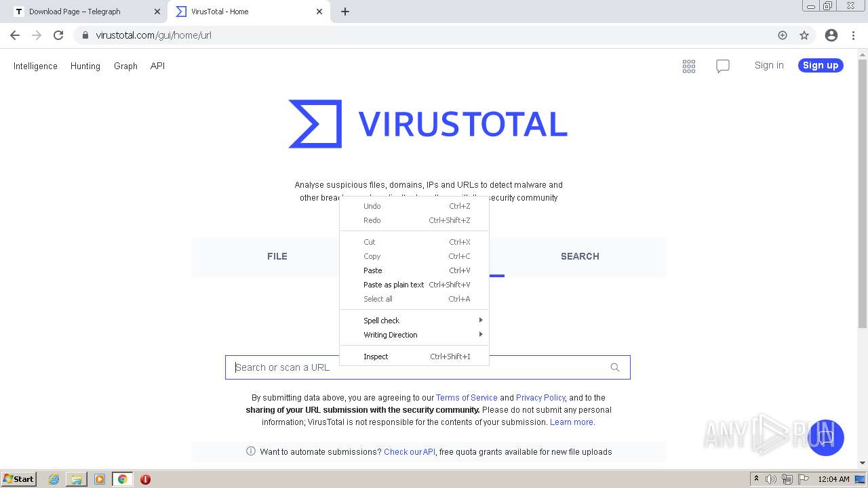Open Chrome's three-dot menu
868x488 pixels.
click(853, 35)
